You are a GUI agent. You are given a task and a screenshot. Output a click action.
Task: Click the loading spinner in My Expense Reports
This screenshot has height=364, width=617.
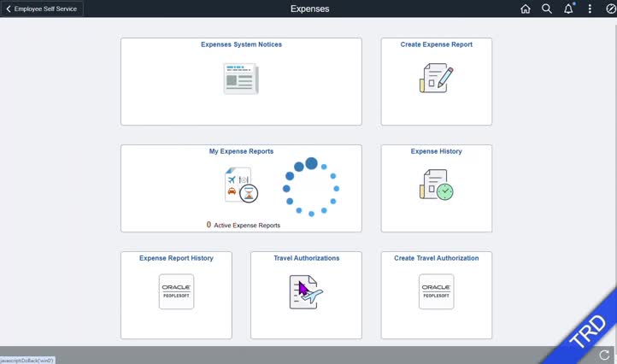(311, 186)
